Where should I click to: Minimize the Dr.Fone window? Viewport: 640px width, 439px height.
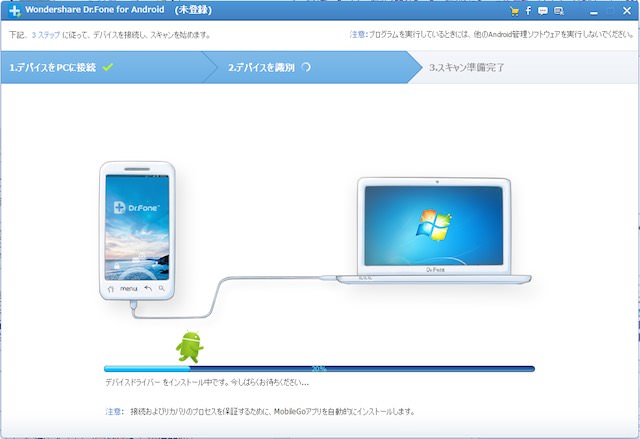(x=594, y=11)
